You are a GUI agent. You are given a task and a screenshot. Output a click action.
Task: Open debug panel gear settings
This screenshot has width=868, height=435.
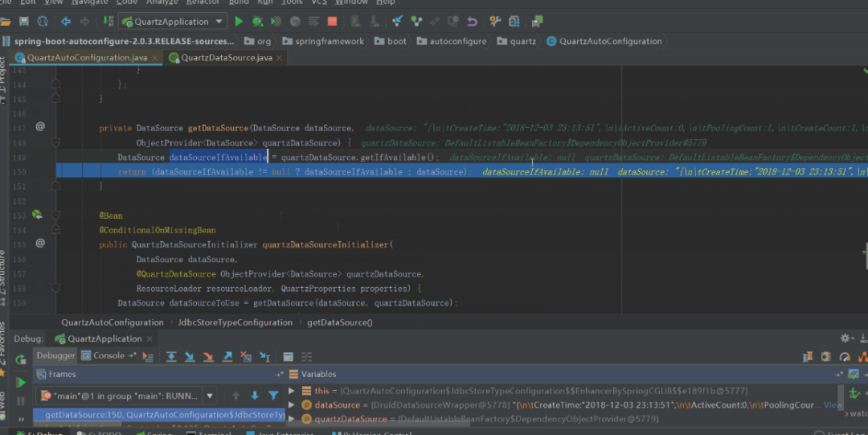(845, 338)
